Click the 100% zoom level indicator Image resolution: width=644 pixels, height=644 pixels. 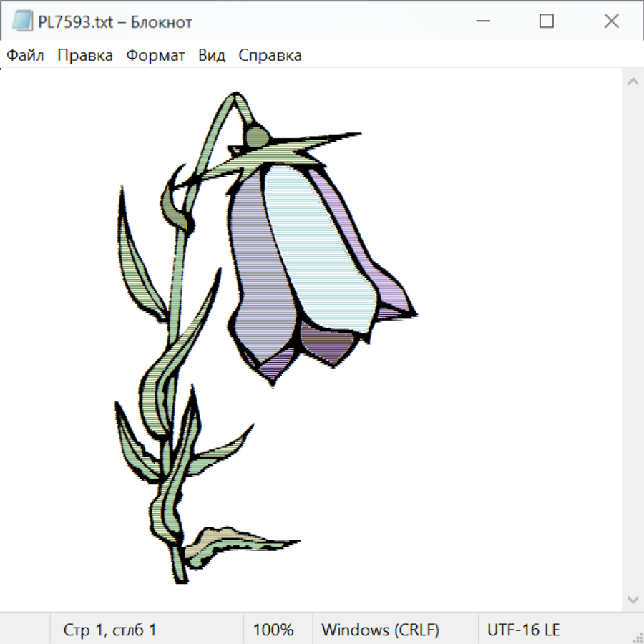click(273, 630)
